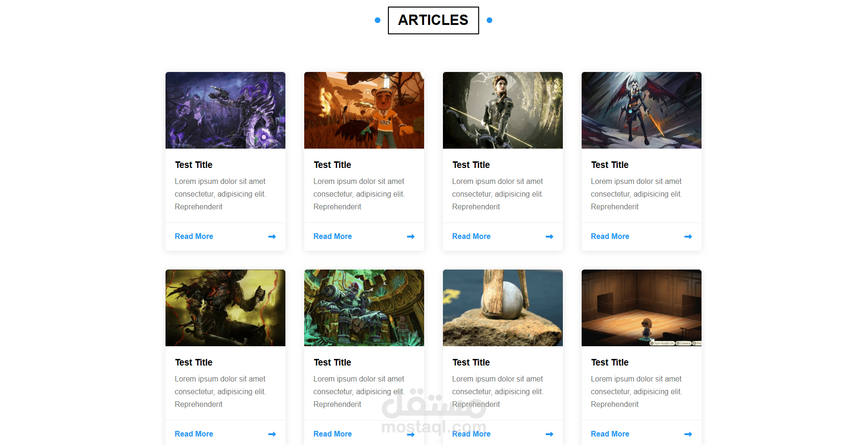
Task: Click Lorem ipsum description on stone hammer card
Action: coord(498,391)
